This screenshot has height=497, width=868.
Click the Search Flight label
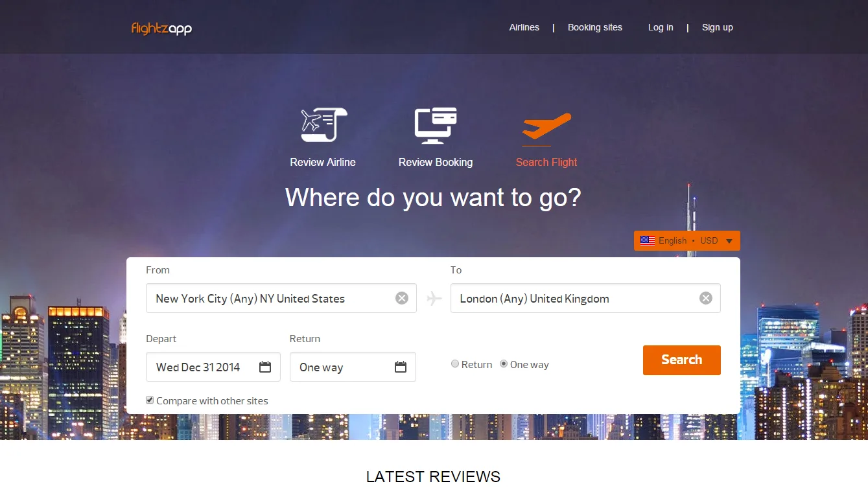(546, 162)
